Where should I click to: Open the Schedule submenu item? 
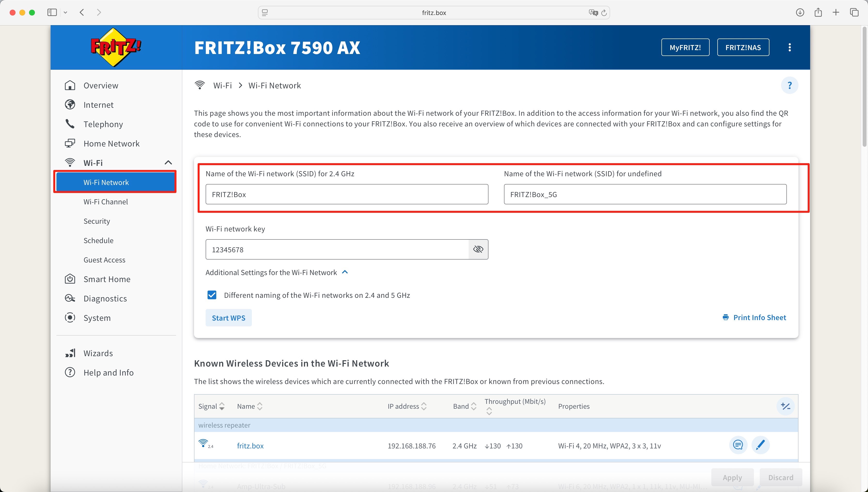click(x=98, y=240)
